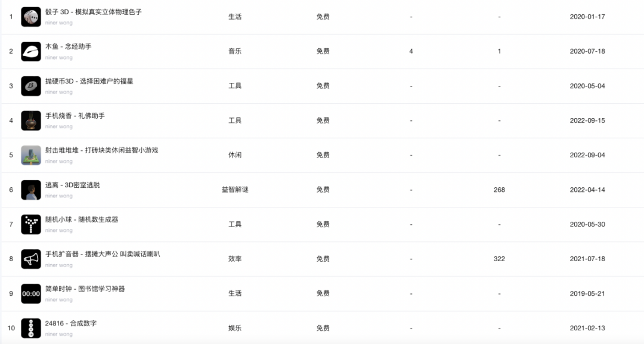Select the coin toss 3D app icon

click(x=31, y=86)
